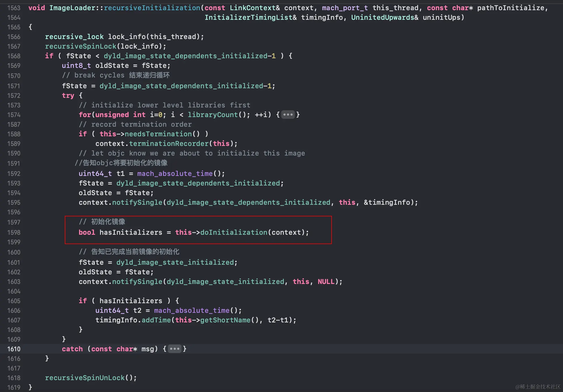Click InitializerTimingList type name
The width and height of the screenshot is (563, 392).
248,18
